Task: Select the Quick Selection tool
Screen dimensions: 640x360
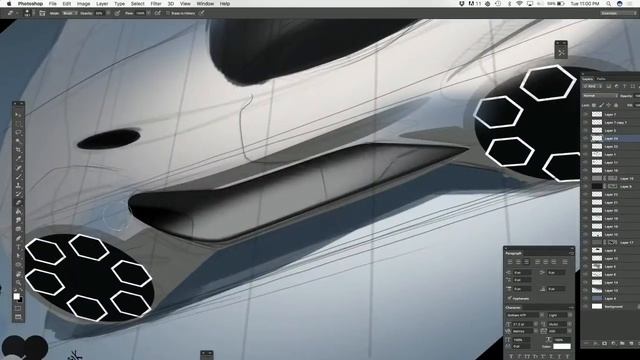Action: pyautogui.click(x=18, y=141)
